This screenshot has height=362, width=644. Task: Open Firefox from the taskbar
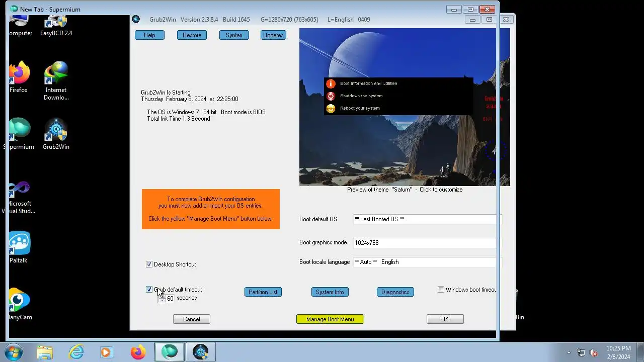(138, 352)
